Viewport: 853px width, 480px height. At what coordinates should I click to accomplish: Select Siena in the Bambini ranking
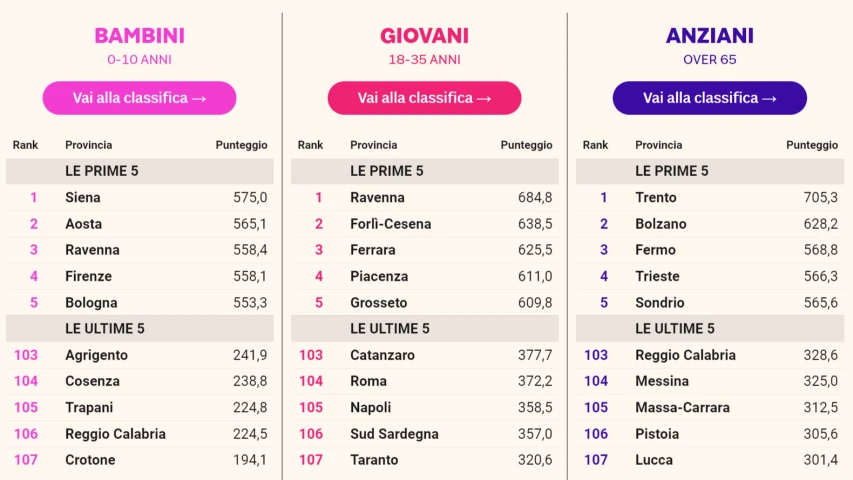(x=83, y=198)
